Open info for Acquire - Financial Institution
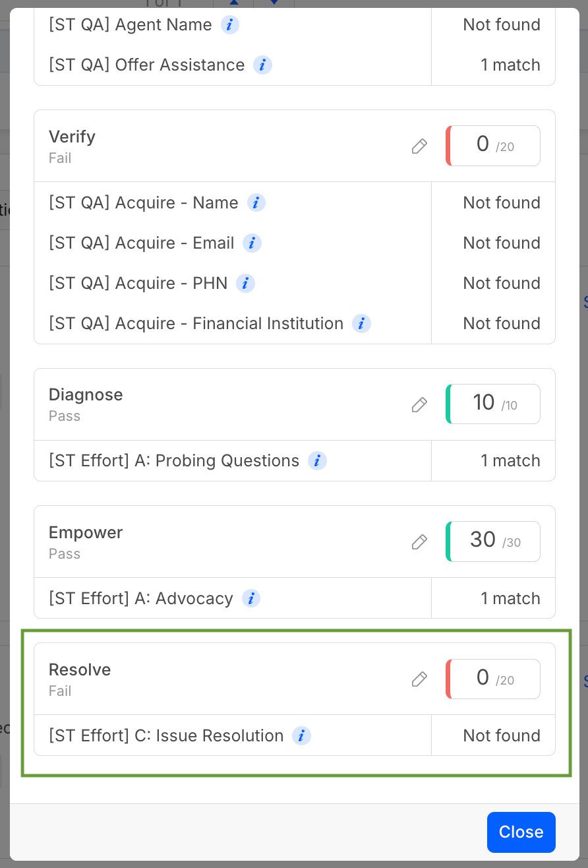The image size is (588, 868). coord(361,324)
